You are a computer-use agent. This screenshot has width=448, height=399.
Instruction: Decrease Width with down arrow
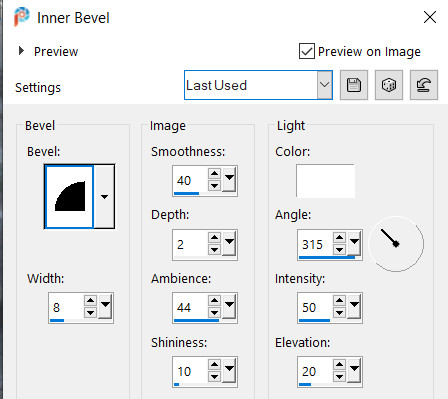point(90,313)
